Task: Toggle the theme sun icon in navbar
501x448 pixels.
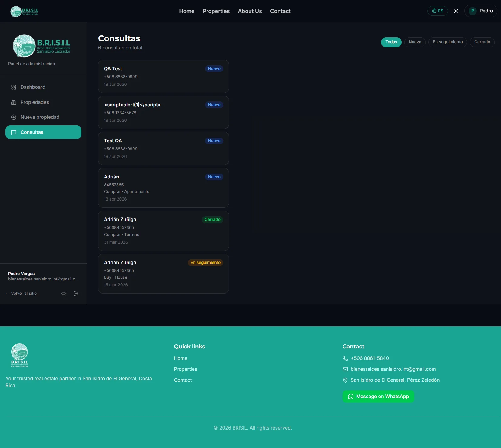Action: 456,11
